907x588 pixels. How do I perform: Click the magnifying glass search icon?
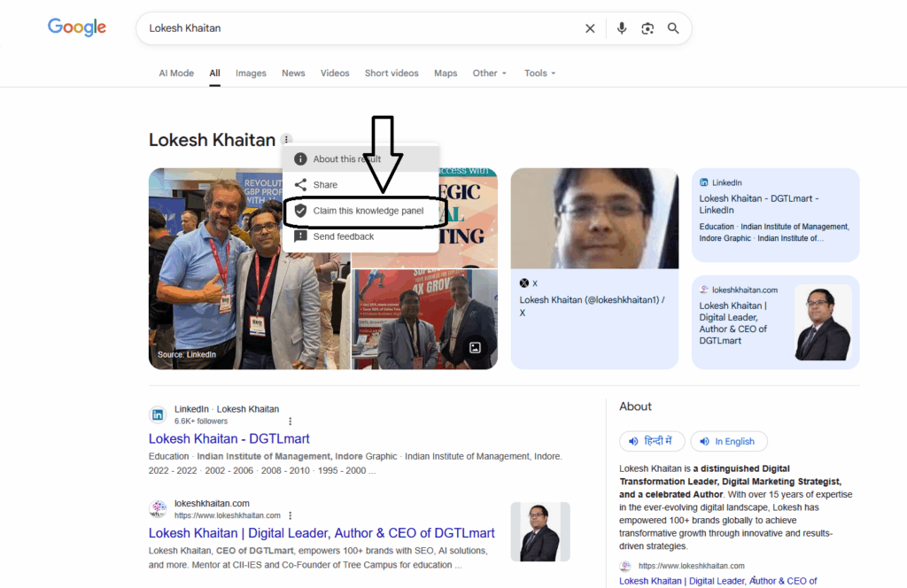point(673,28)
